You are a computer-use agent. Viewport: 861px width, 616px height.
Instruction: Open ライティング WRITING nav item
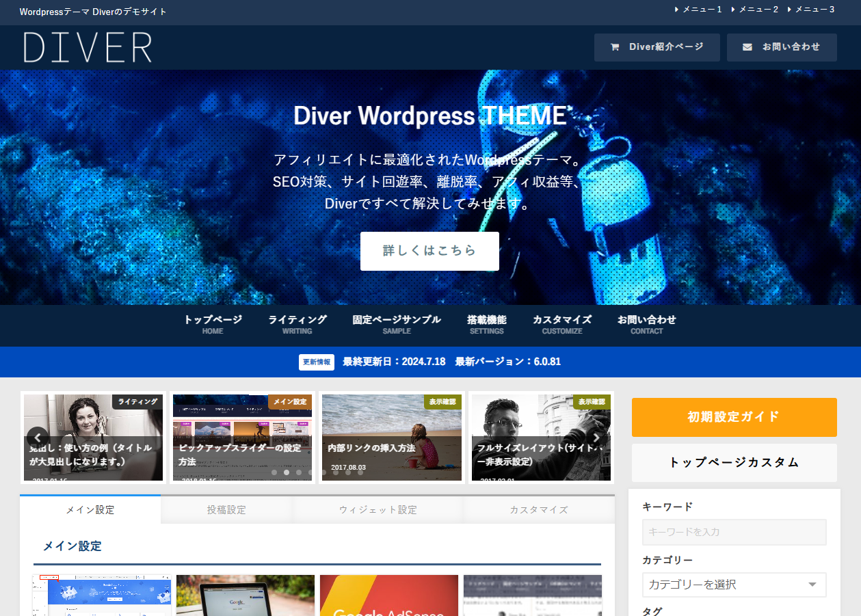coord(297,324)
